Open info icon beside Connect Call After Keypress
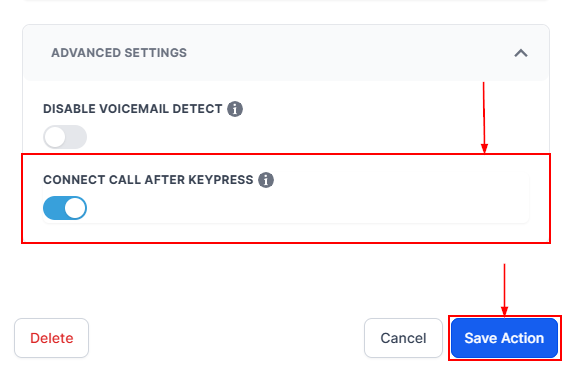Image resolution: width=570 pixels, height=368 pixels. click(x=266, y=180)
